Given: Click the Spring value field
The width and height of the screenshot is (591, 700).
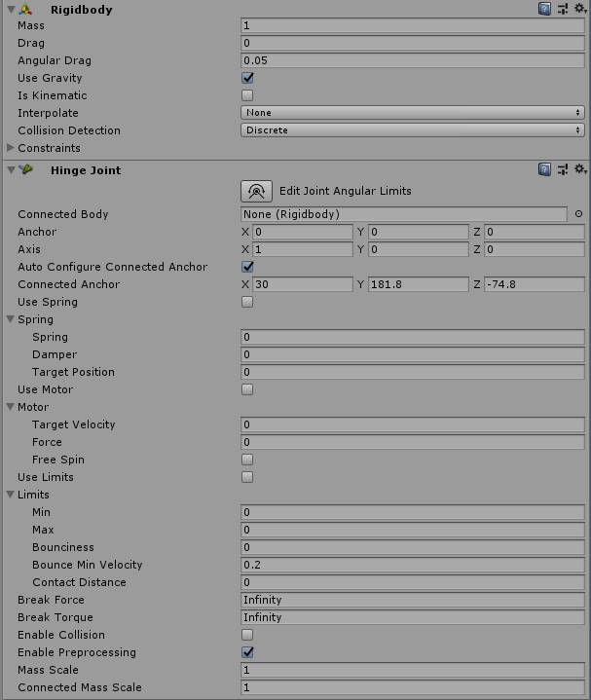Looking at the screenshot, I should (x=413, y=337).
